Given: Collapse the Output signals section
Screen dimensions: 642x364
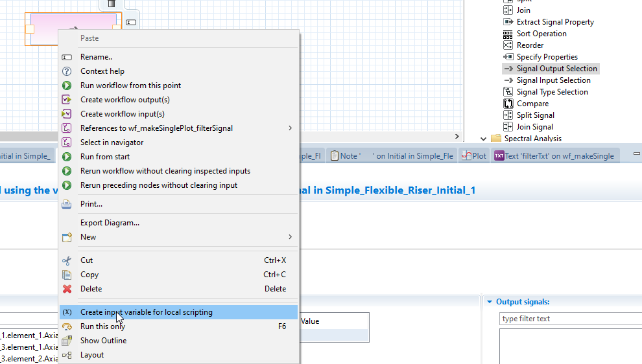Looking at the screenshot, I should [x=488, y=302].
